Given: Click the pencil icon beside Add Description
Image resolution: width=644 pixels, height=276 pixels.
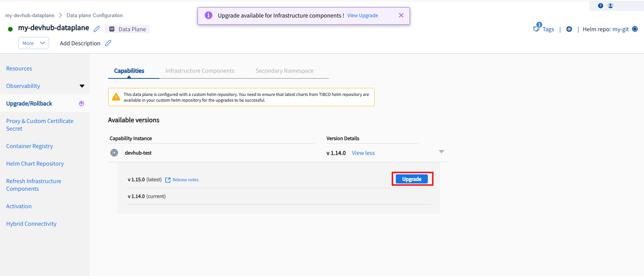Looking at the screenshot, I should (x=108, y=43).
